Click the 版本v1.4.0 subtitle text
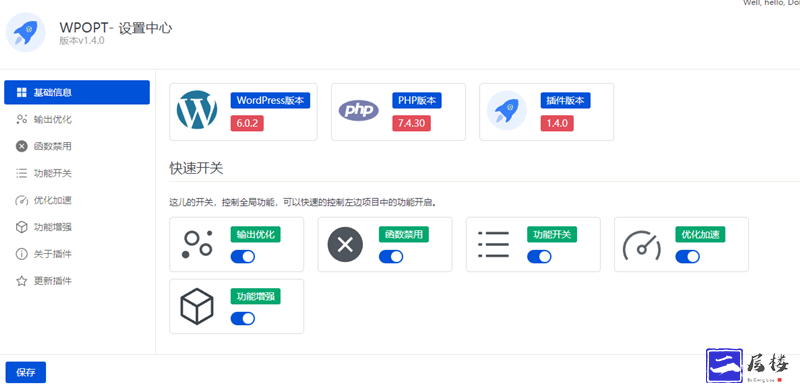 82,41
